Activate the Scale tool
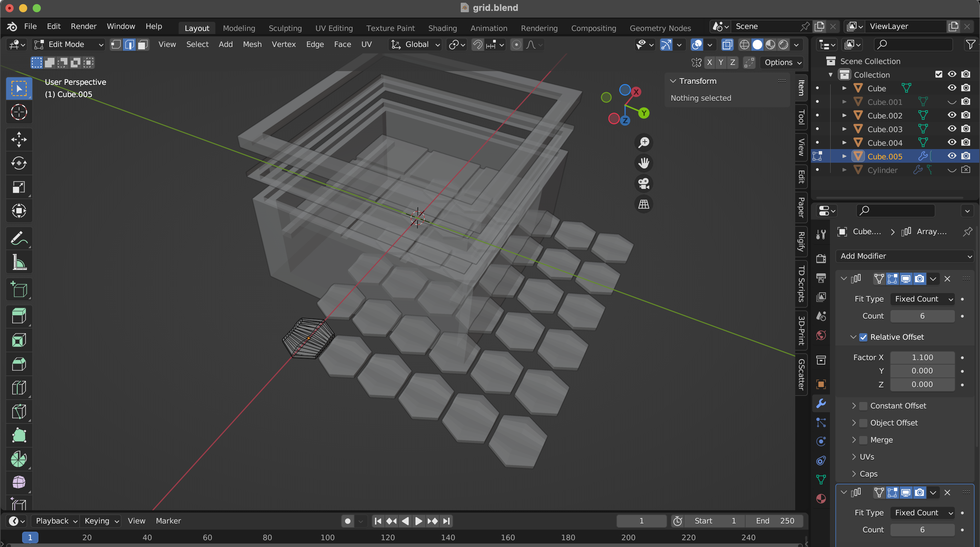980x547 pixels. [19, 187]
